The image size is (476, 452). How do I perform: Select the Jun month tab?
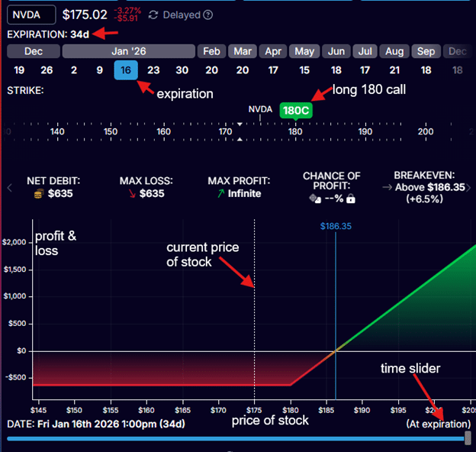coord(336,51)
